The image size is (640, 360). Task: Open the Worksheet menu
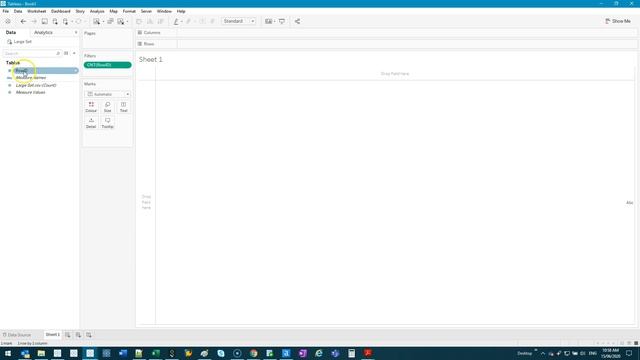point(36,11)
